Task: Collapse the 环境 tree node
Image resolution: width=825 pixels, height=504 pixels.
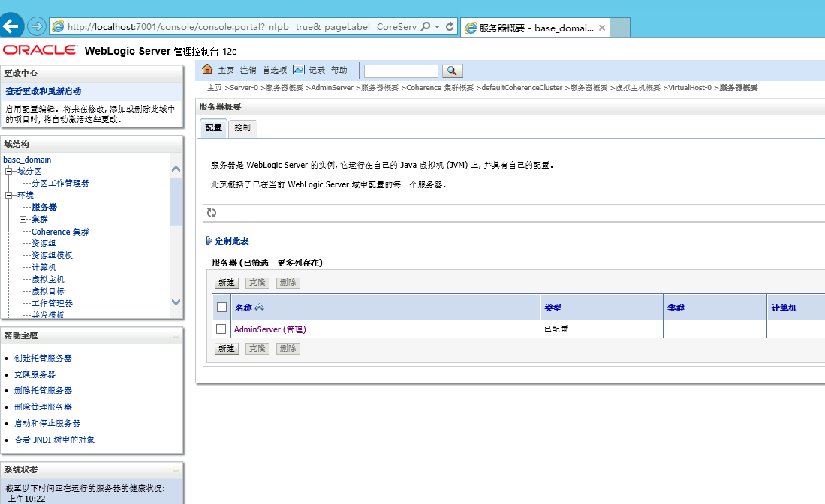Action: tap(8, 195)
